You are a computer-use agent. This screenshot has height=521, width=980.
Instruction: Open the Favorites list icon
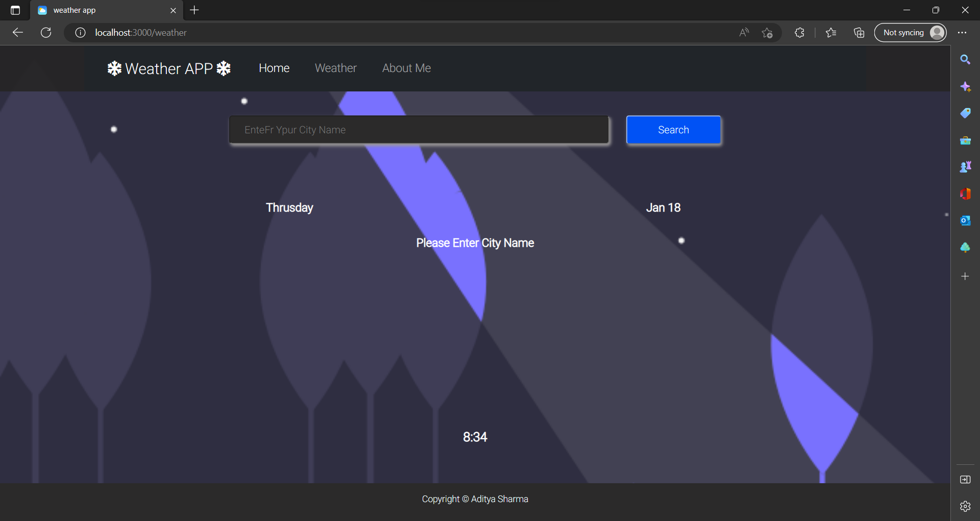[831, 33]
